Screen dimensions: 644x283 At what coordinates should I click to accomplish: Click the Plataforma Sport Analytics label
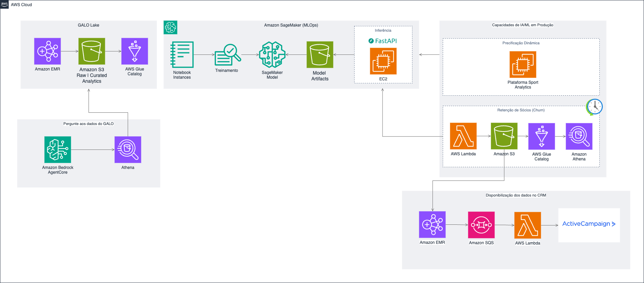point(523,85)
